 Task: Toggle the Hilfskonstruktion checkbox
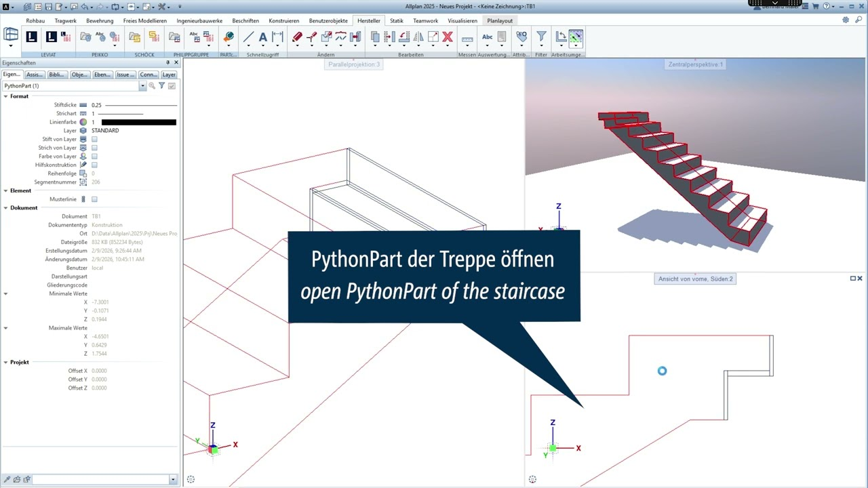point(94,165)
